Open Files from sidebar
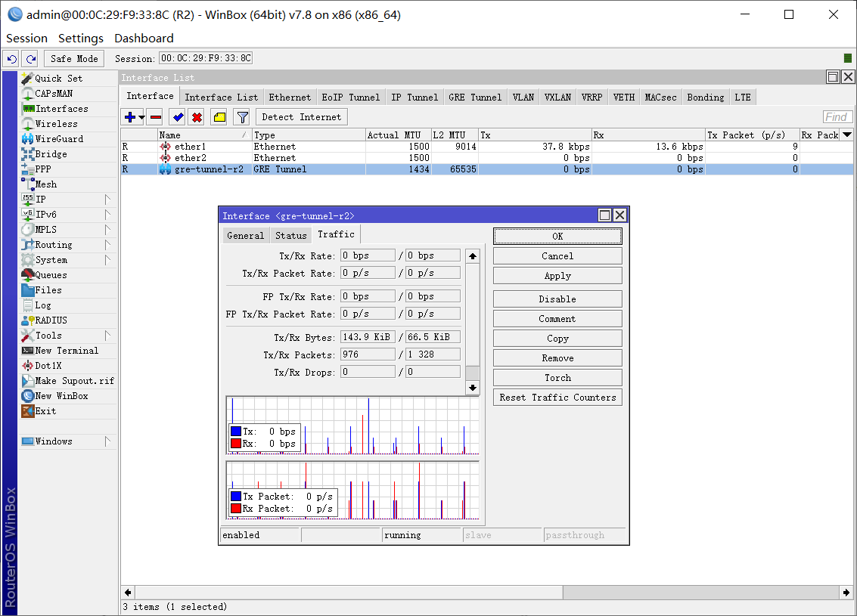This screenshot has width=857, height=616. click(48, 290)
